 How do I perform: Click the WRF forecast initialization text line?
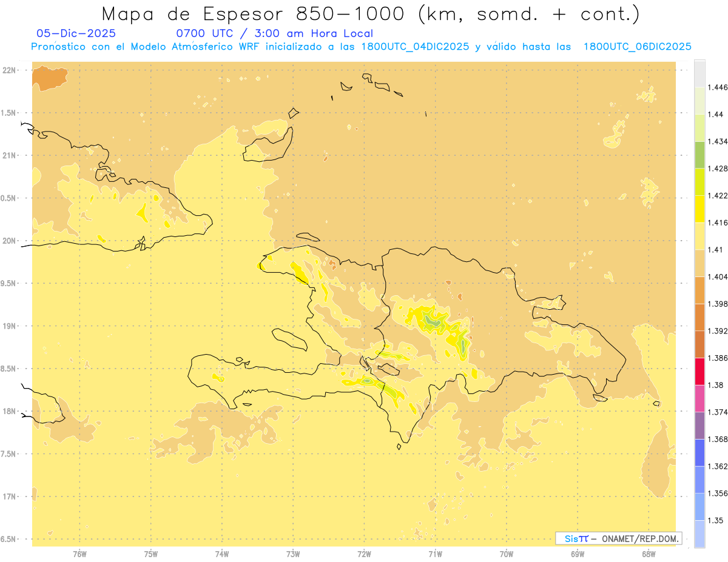pyautogui.click(x=361, y=47)
